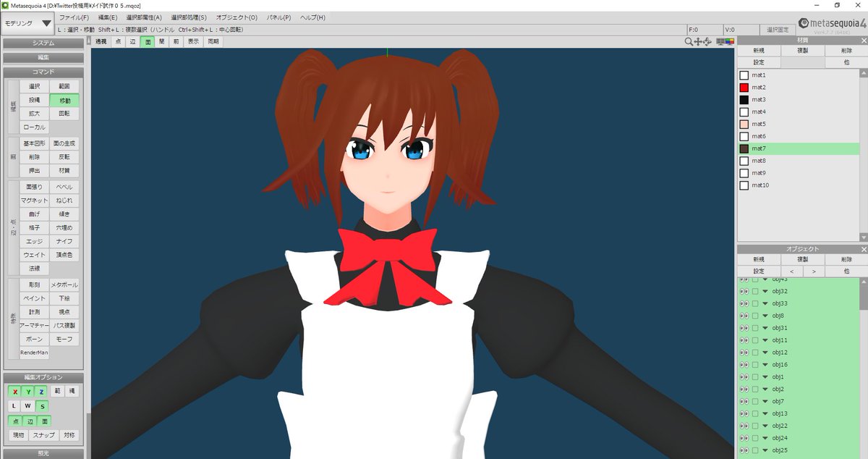This screenshot has height=459, width=868.
Task: Toggle the Z axis edit option
Action: tap(42, 392)
